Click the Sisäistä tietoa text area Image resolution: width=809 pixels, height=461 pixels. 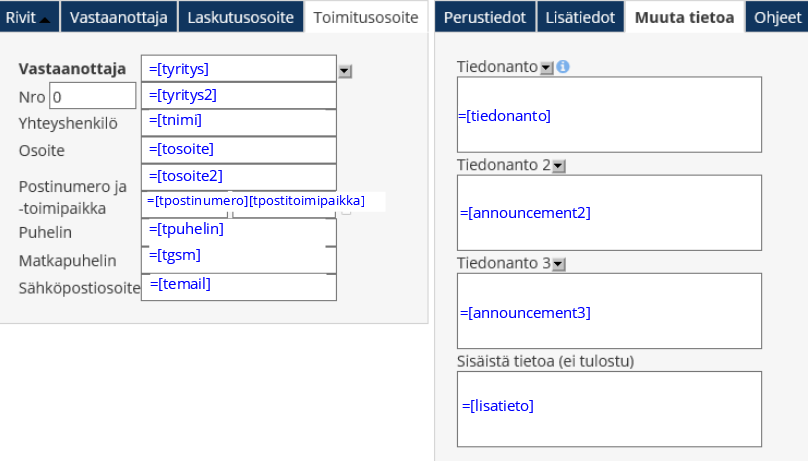(x=609, y=407)
